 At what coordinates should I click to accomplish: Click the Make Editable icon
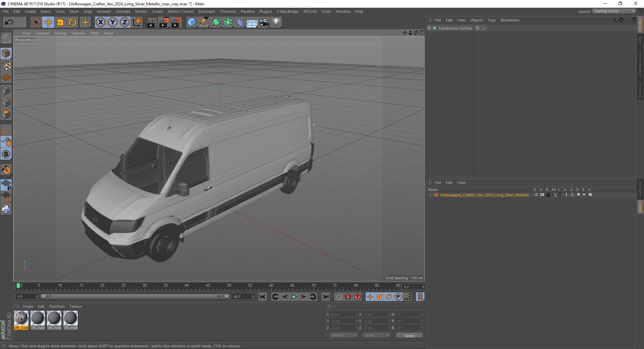tap(6, 38)
